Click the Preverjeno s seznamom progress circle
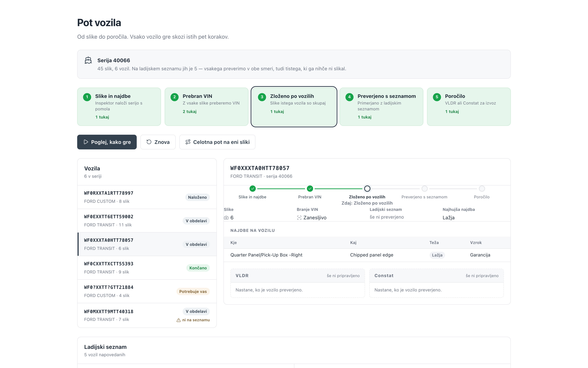 [424, 189]
